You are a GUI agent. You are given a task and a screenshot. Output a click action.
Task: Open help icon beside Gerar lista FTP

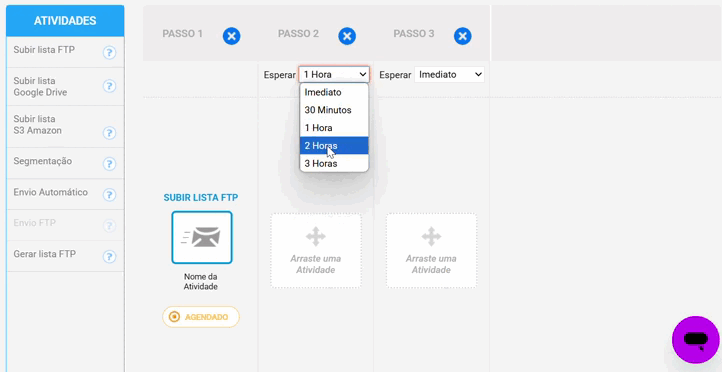point(109,256)
